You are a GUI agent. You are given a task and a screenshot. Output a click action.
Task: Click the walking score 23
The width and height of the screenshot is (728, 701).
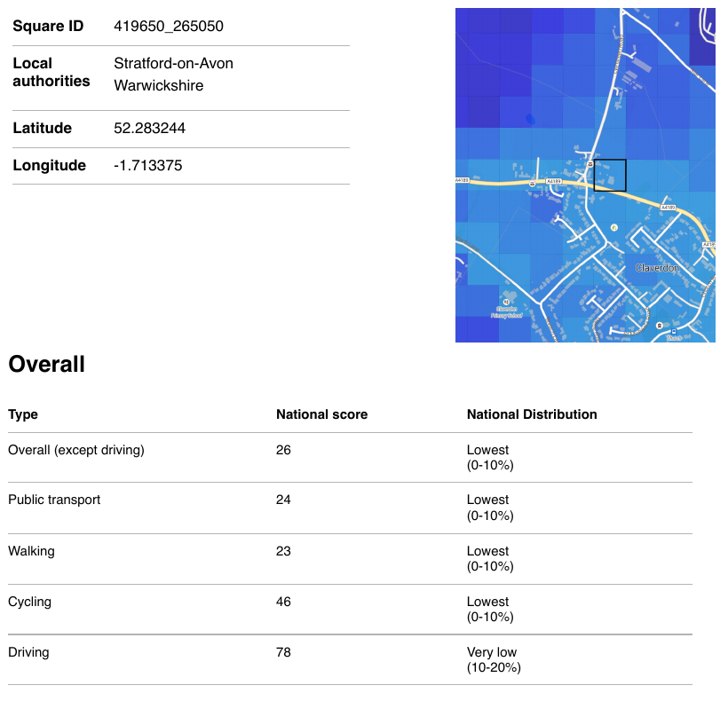(x=283, y=551)
